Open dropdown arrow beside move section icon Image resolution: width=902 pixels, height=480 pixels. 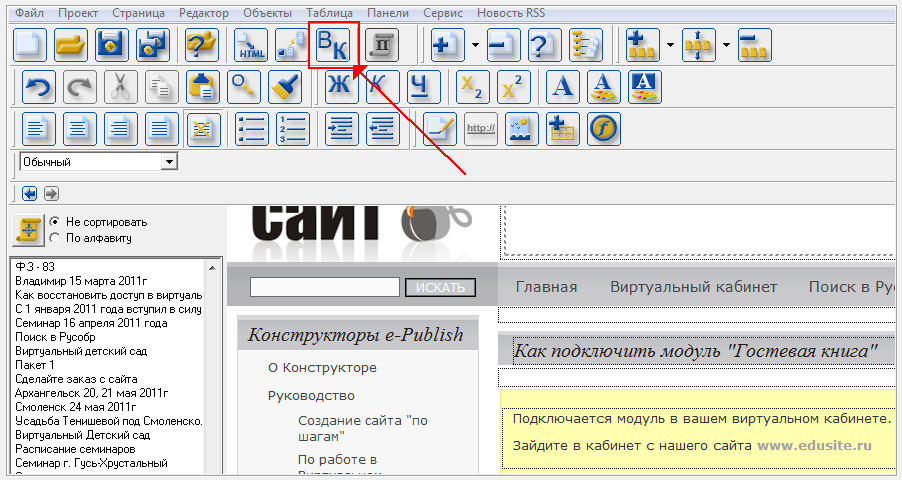[x=726, y=45]
